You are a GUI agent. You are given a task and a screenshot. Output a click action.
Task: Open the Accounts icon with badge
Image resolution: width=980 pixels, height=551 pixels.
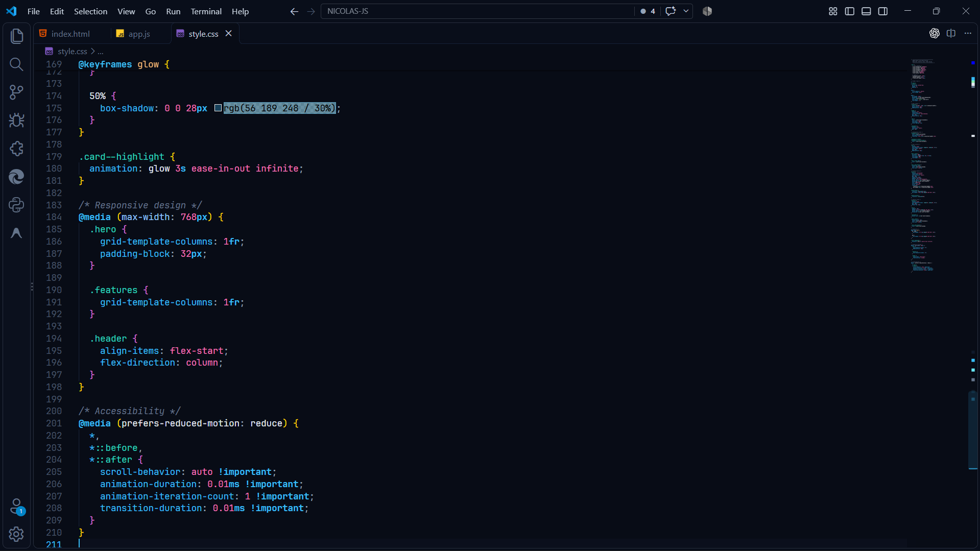(x=16, y=507)
